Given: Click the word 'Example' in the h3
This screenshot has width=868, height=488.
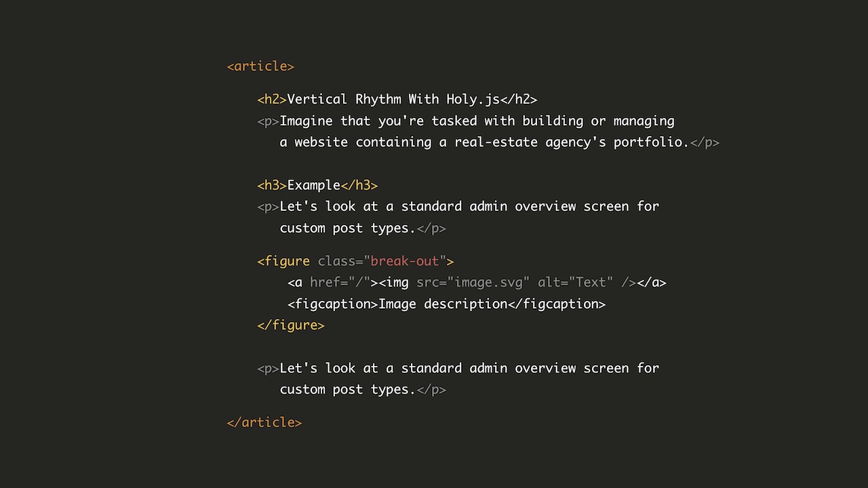Looking at the screenshot, I should (314, 185).
